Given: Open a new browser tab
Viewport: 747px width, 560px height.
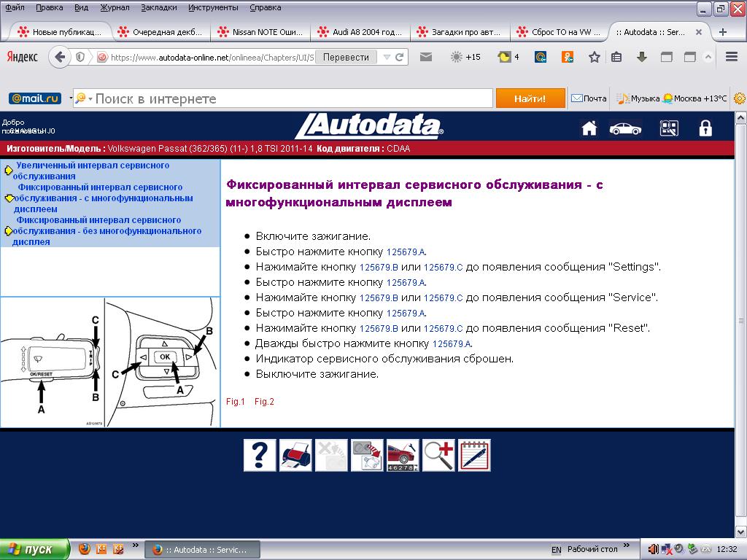Looking at the screenshot, I should tap(723, 32).
